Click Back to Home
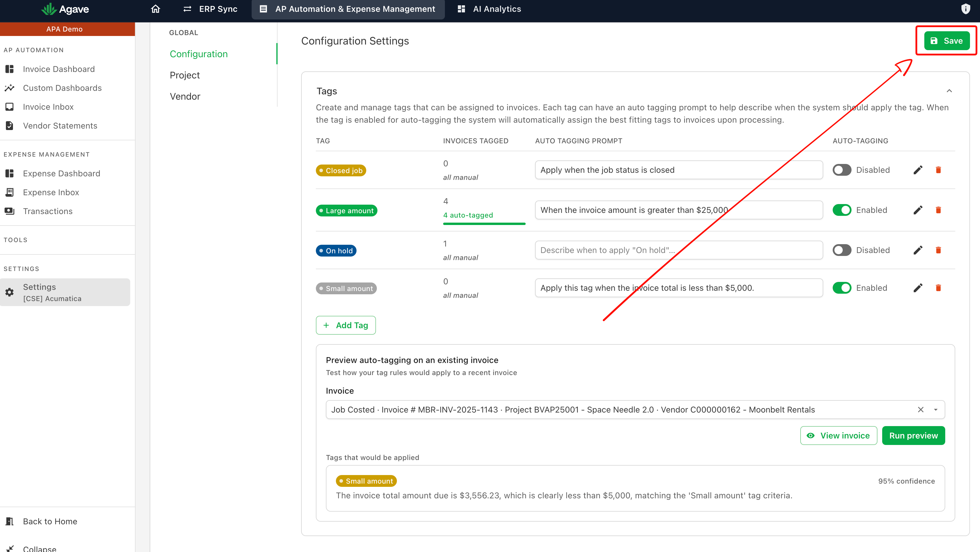 [50, 521]
